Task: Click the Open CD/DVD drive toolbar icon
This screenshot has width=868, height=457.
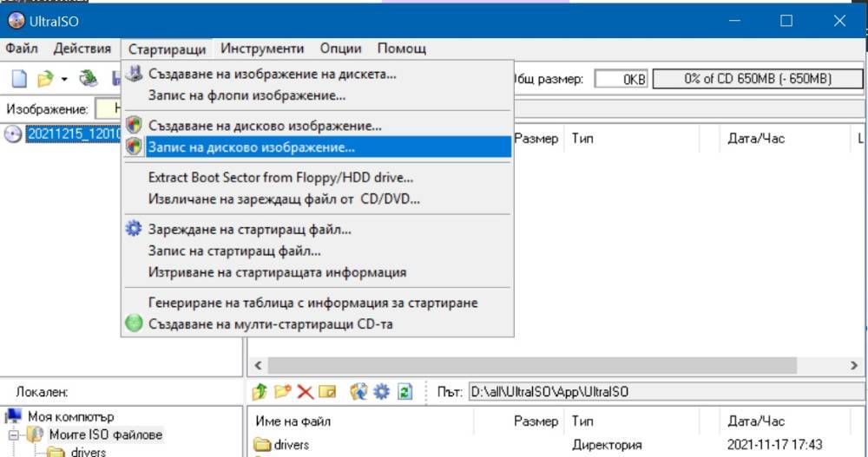Action: pyautogui.click(x=88, y=79)
